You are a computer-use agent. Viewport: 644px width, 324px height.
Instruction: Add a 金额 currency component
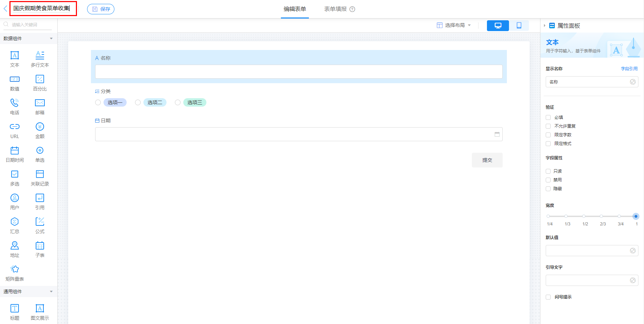(x=40, y=130)
